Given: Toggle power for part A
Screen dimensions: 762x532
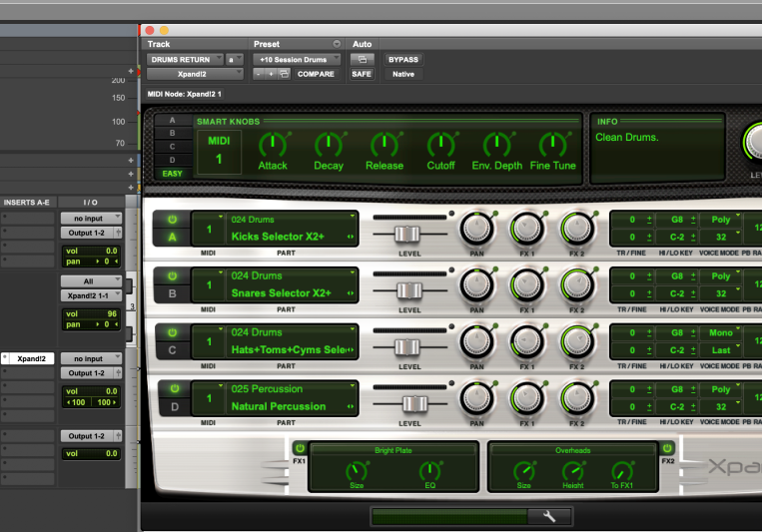Looking at the screenshot, I should coord(172,220).
